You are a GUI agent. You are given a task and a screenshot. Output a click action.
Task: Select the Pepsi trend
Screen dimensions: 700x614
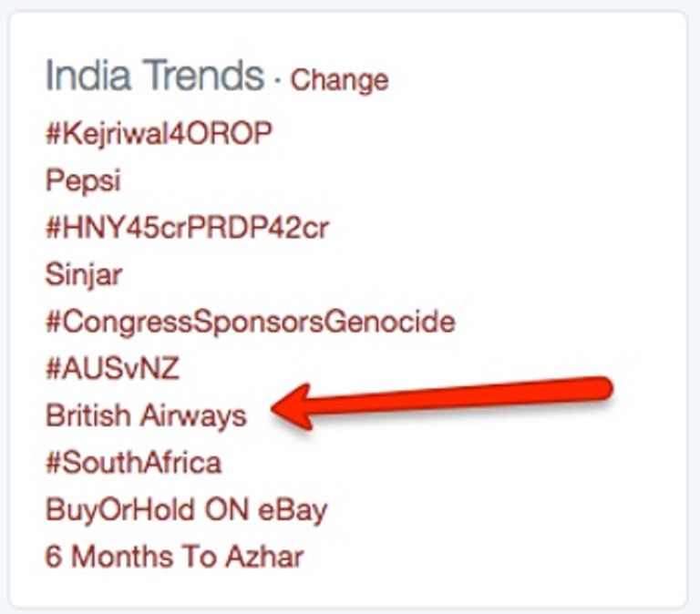pos(83,181)
